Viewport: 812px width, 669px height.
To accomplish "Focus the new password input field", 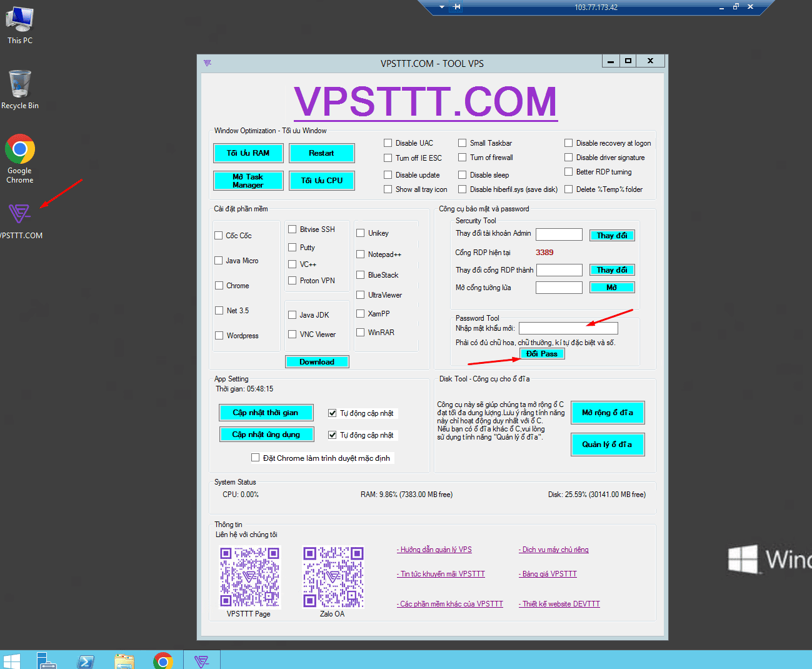I will [568, 328].
